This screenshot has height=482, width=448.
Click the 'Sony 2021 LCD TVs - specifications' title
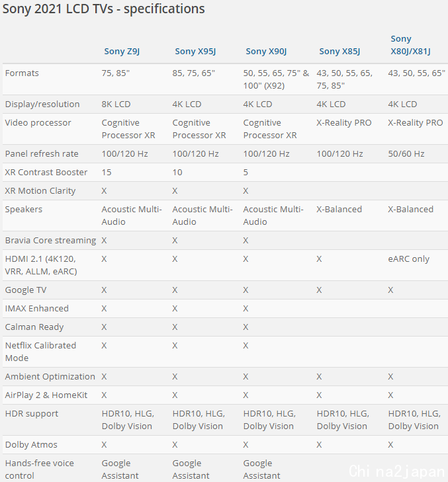pos(104,9)
